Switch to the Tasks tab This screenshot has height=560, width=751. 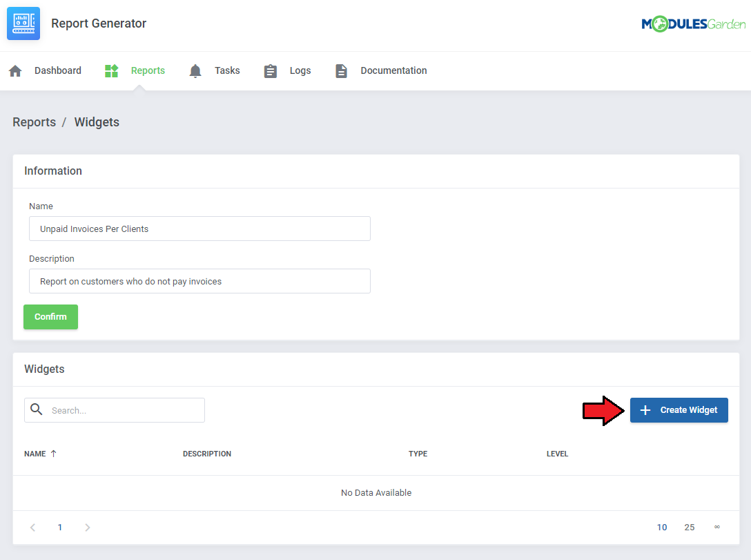(227, 70)
